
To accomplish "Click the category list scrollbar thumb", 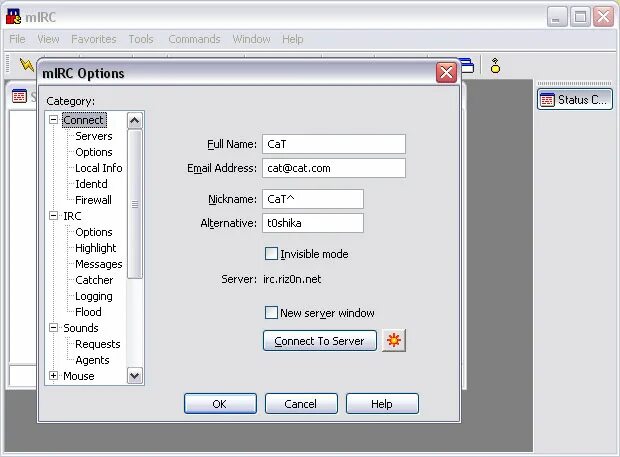I will click(x=135, y=204).
